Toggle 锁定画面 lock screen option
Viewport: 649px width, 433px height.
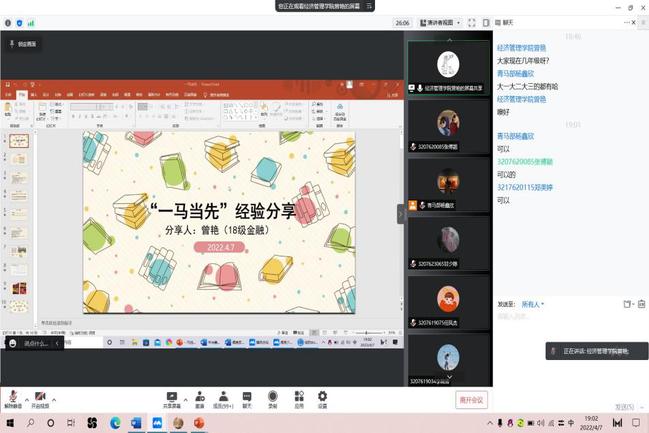click(24, 44)
